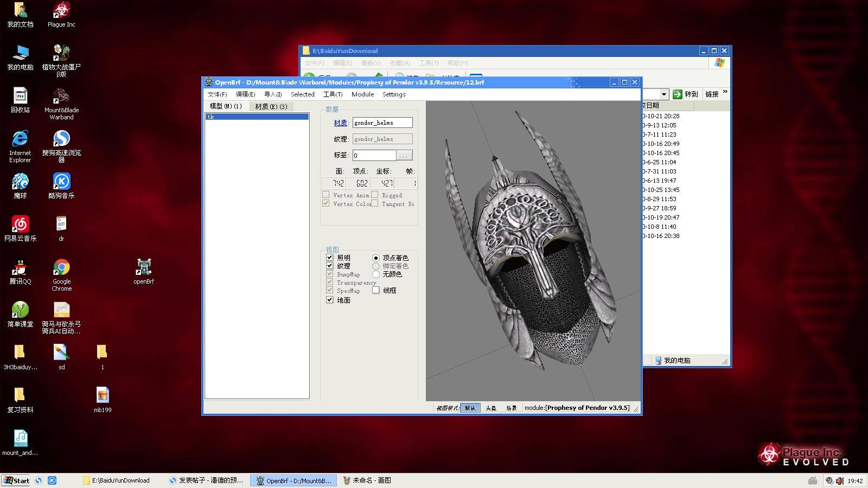Open the Selected menu
868x488 pixels.
click(302, 94)
